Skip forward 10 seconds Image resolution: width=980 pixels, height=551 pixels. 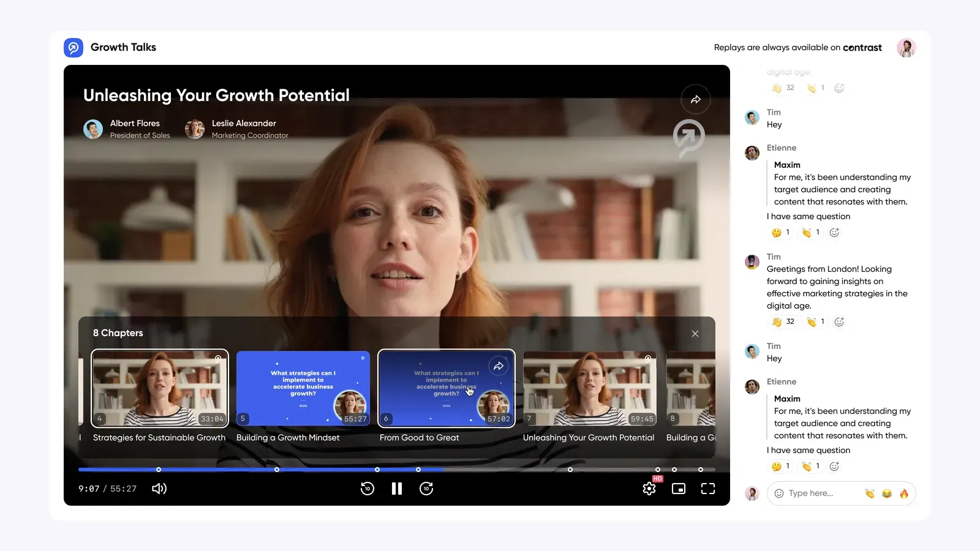(x=426, y=489)
